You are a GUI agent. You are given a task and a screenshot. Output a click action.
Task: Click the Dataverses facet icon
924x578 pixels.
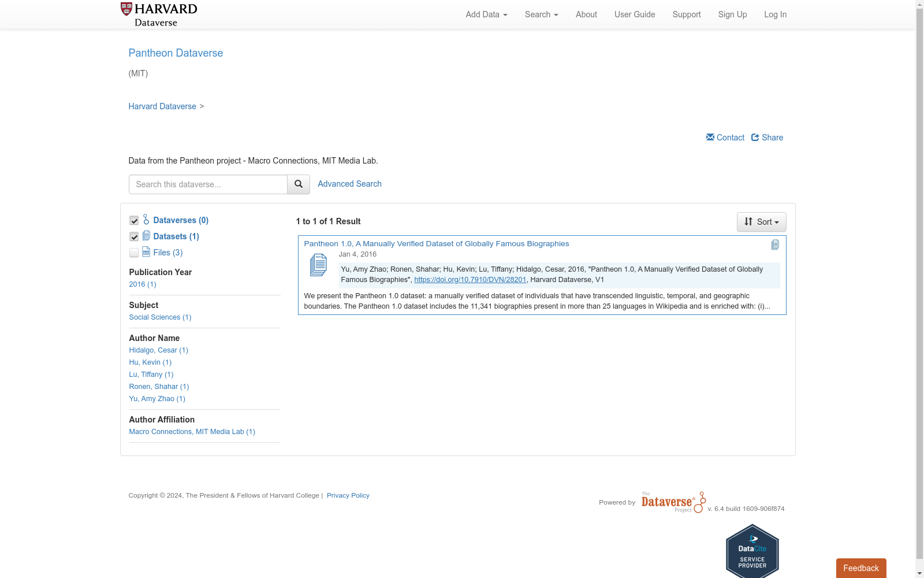[146, 220]
